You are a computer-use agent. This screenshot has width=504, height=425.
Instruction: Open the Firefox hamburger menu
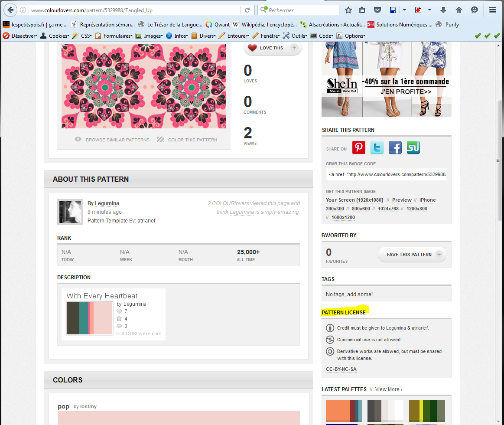(492, 10)
